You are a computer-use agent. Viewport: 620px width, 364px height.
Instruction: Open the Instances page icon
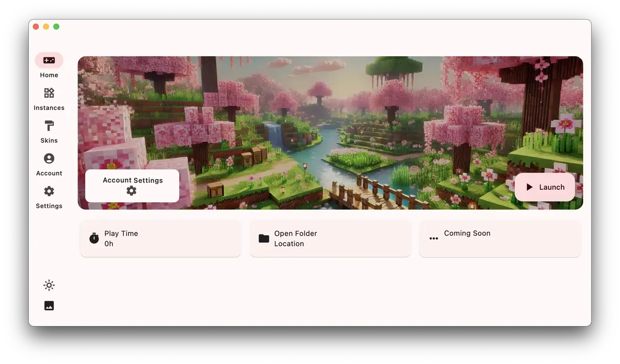49,93
